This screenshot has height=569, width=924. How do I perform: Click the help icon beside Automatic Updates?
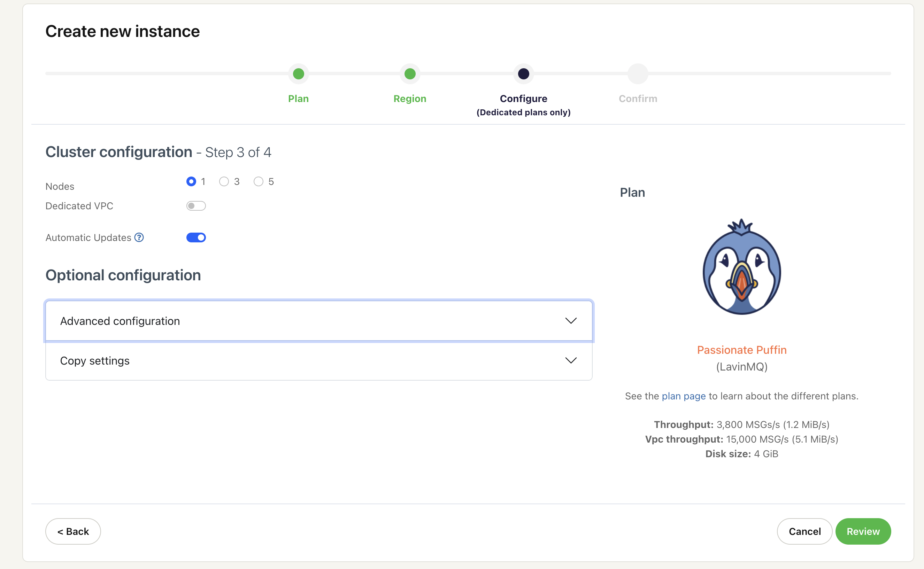(139, 237)
